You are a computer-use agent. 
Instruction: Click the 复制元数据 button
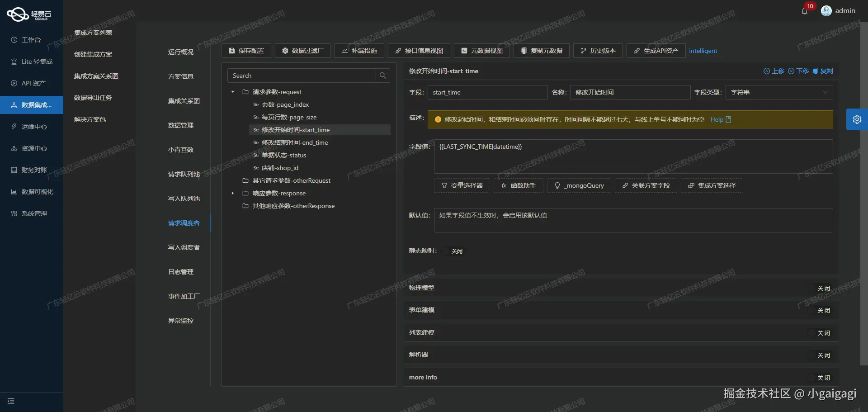542,51
